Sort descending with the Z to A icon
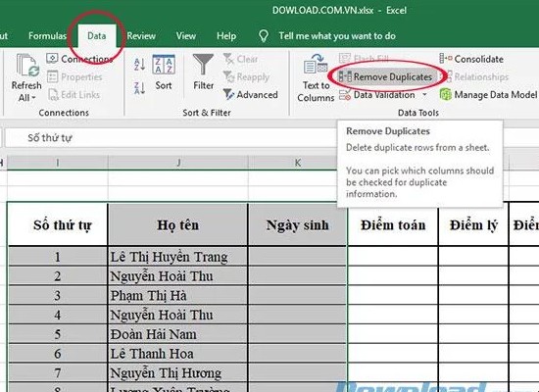Image resolution: width=539 pixels, height=392 pixels. [x=139, y=88]
